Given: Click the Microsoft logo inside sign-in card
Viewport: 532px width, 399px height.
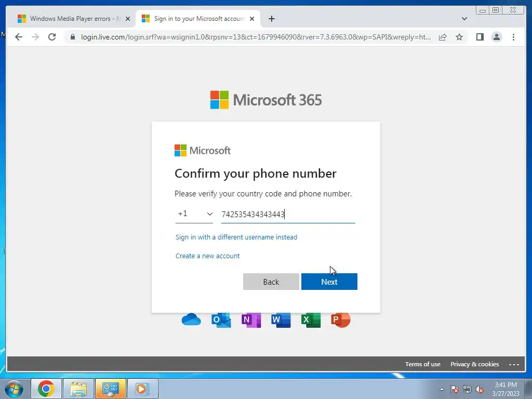Looking at the screenshot, I should (x=203, y=150).
